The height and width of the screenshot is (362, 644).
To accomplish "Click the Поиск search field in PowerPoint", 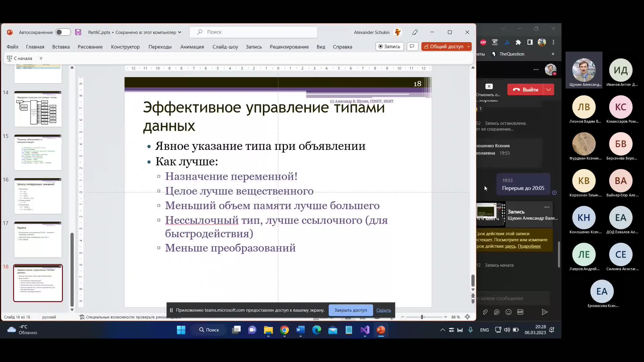I will pyautogui.click(x=254, y=32).
